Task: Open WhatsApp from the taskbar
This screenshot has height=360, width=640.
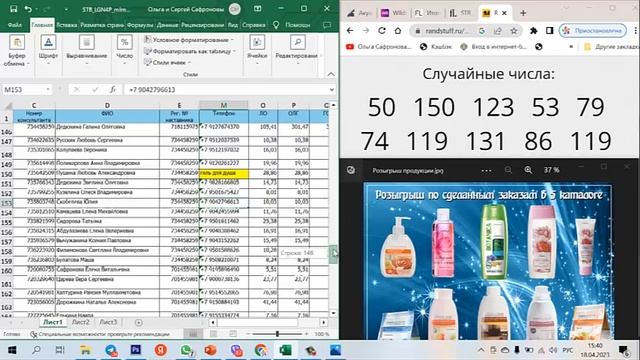Action: 186,350
